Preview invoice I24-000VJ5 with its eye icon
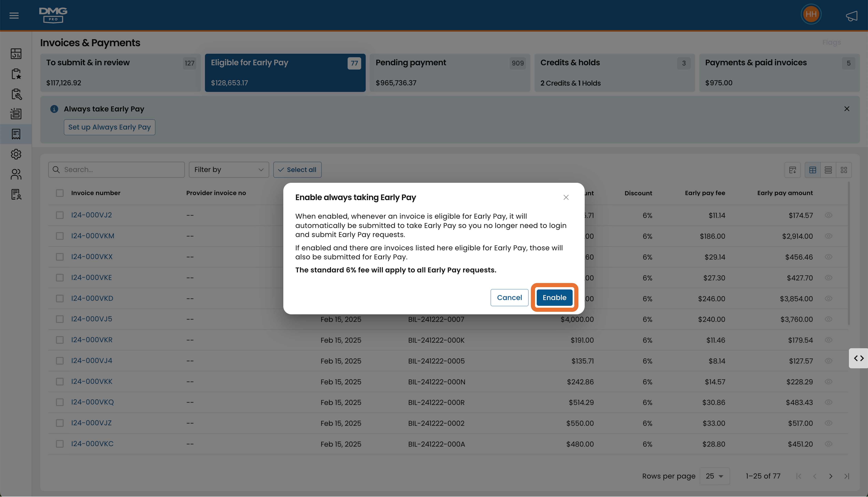 [829, 319]
